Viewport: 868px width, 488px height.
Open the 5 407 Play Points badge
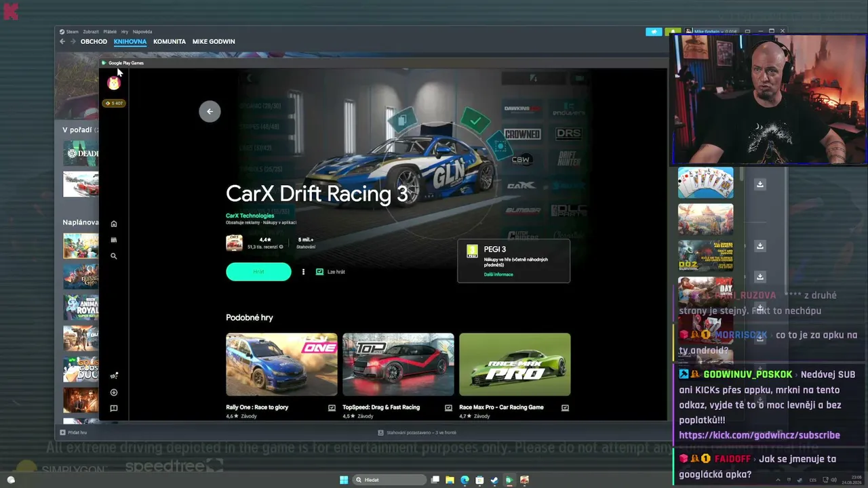(113, 103)
